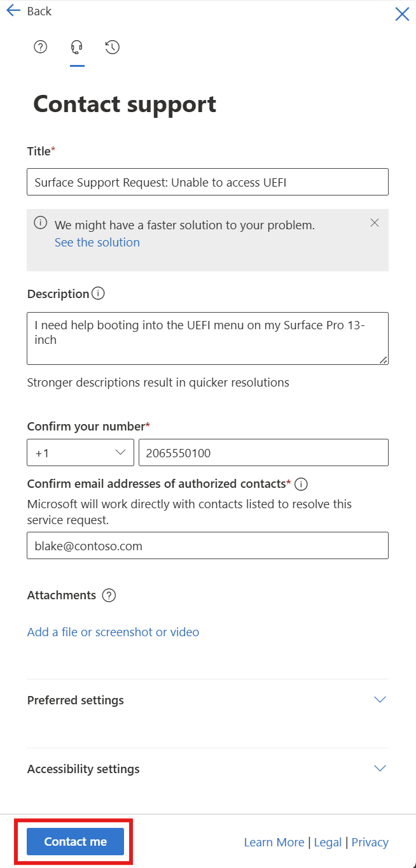
Task: Open the help question mark icon at top
Action: click(40, 46)
